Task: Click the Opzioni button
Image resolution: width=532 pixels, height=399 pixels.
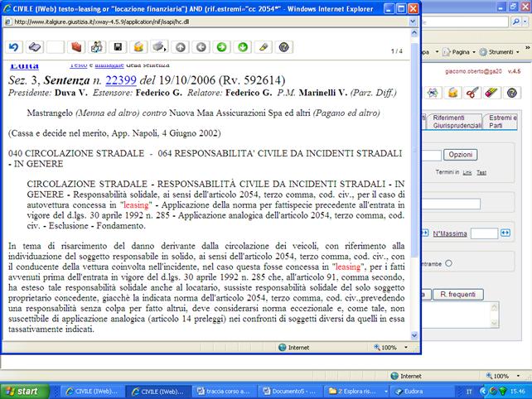Action: click(461, 155)
